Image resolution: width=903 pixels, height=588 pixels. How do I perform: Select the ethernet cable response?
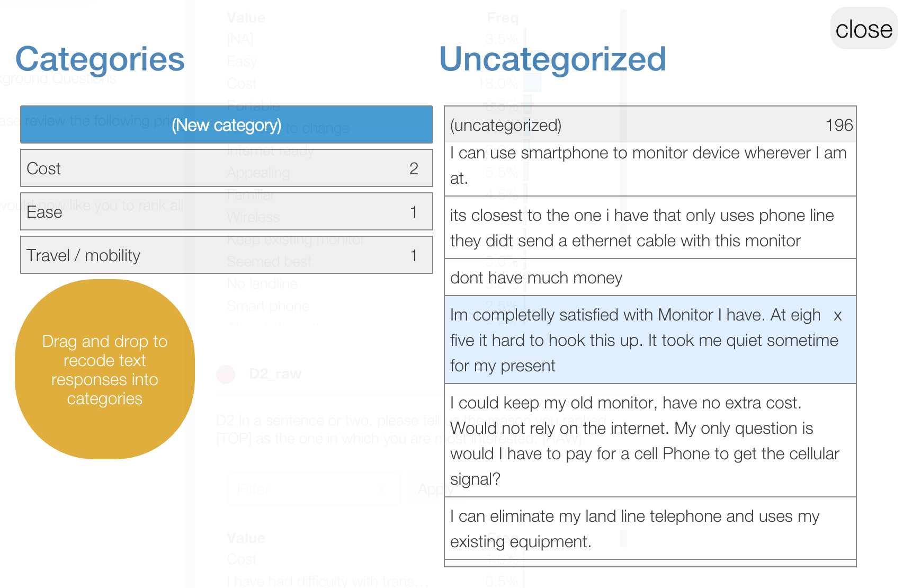650,228
